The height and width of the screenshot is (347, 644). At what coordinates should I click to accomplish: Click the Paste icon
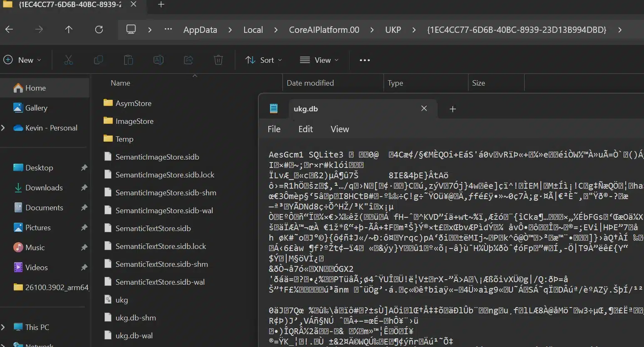click(x=129, y=60)
